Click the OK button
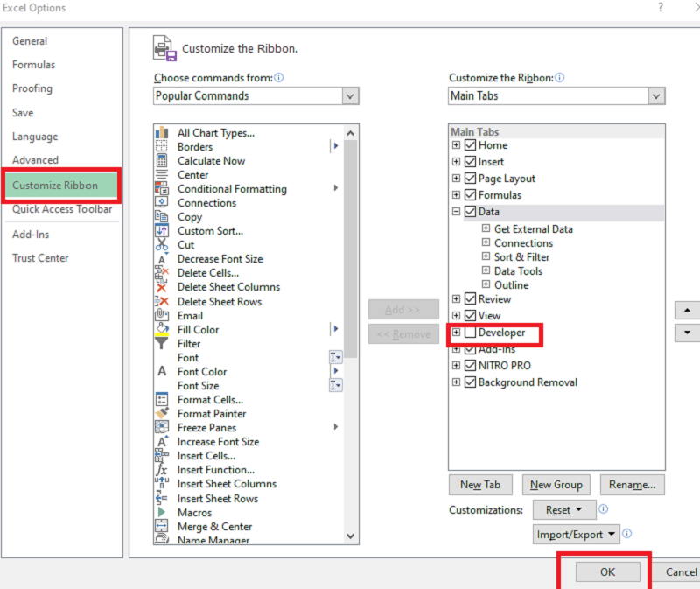 point(607,572)
